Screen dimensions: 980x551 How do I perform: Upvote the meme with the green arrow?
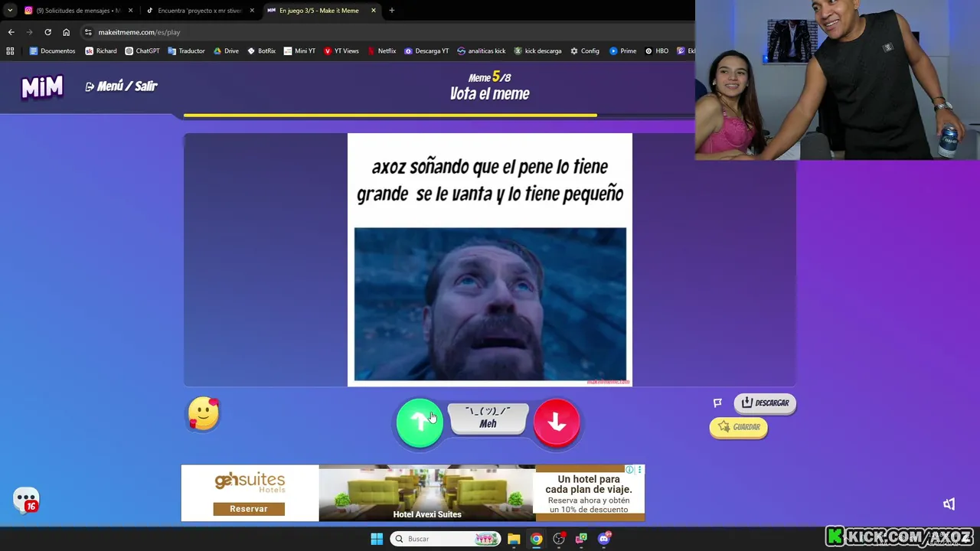(x=420, y=422)
